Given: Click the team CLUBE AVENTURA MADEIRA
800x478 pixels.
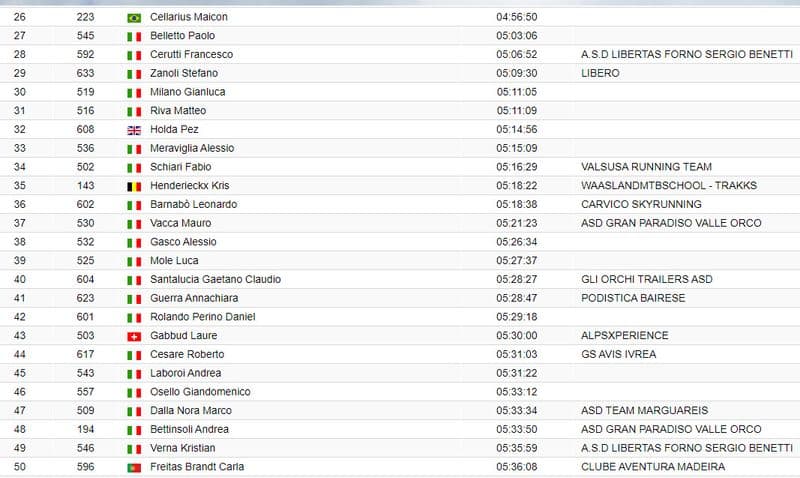Looking at the screenshot, I should 653,467.
